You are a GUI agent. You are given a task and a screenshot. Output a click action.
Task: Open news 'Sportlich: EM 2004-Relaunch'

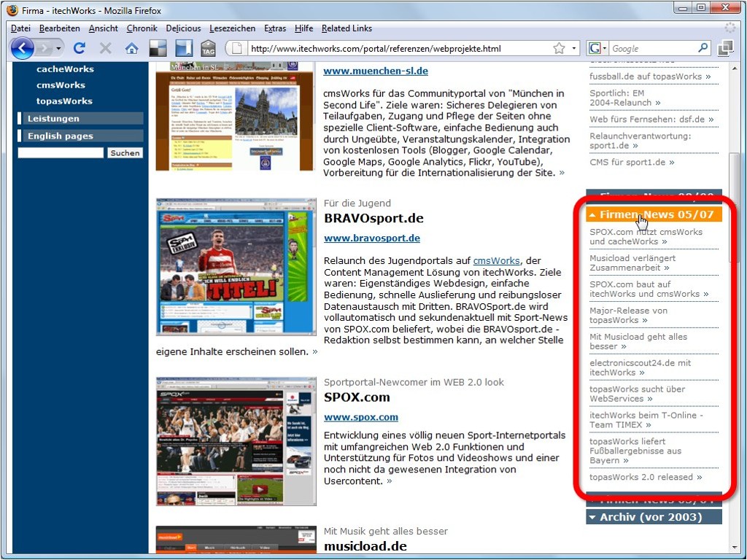click(625, 98)
